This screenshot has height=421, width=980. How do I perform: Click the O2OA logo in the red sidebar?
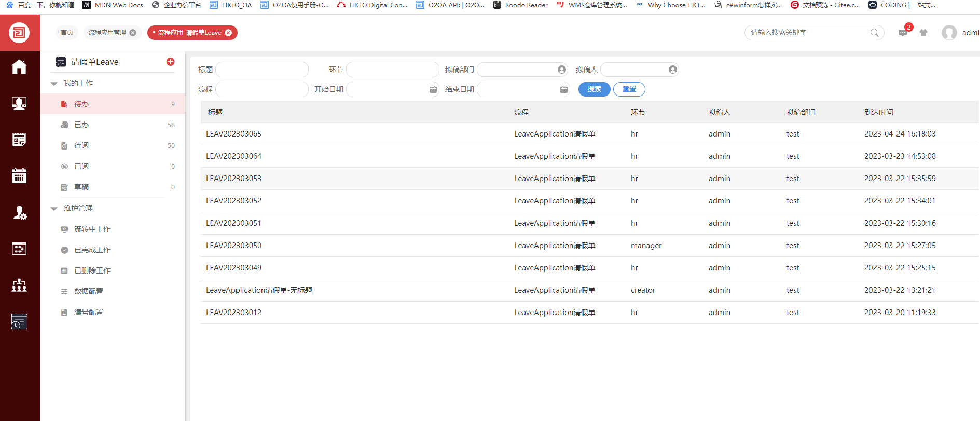tap(19, 33)
